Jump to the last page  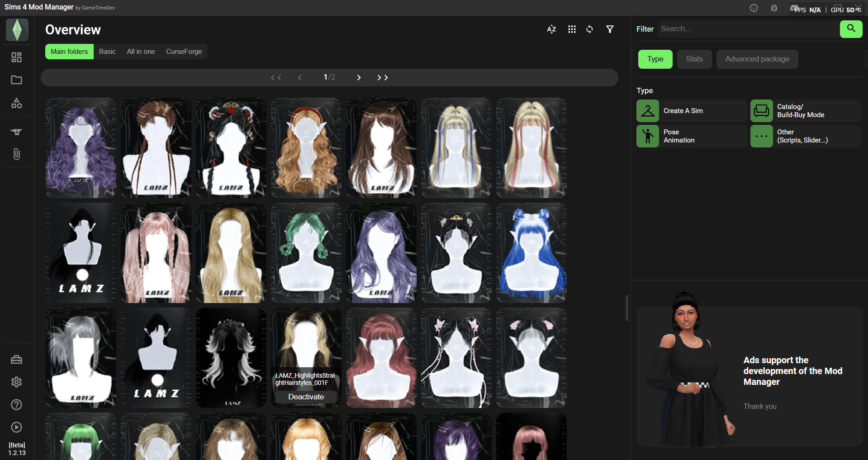point(383,78)
